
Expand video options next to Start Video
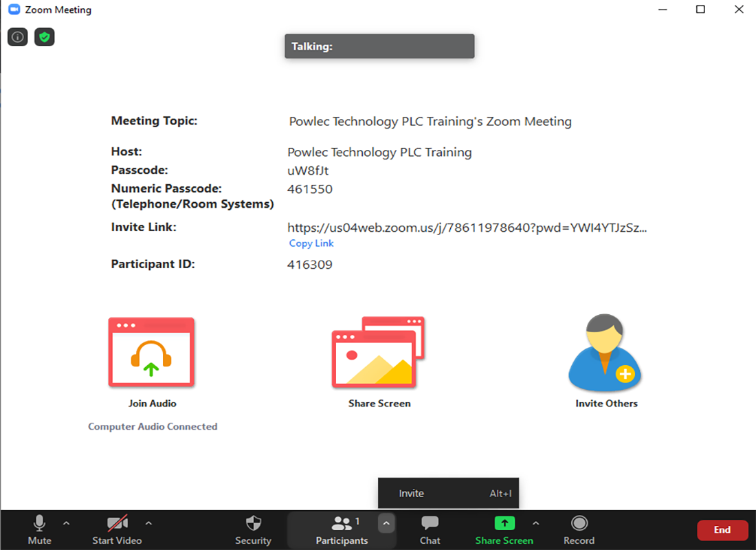[148, 523]
